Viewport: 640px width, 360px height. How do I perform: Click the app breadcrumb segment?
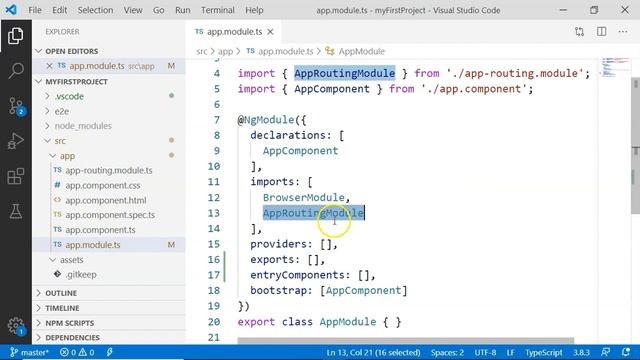tap(225, 51)
